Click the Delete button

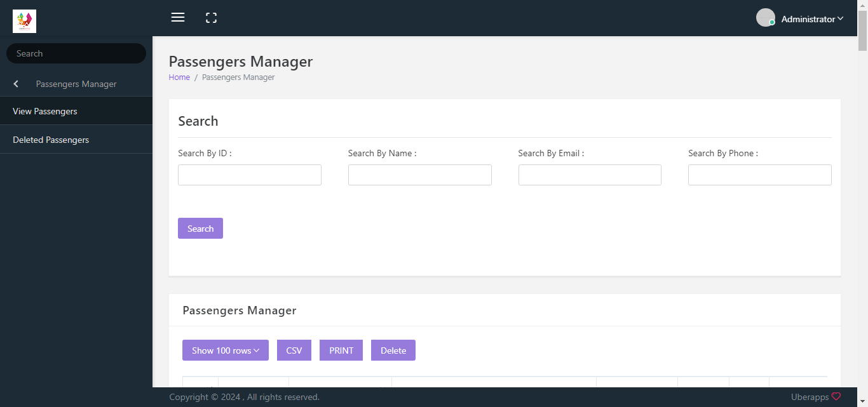coord(393,350)
